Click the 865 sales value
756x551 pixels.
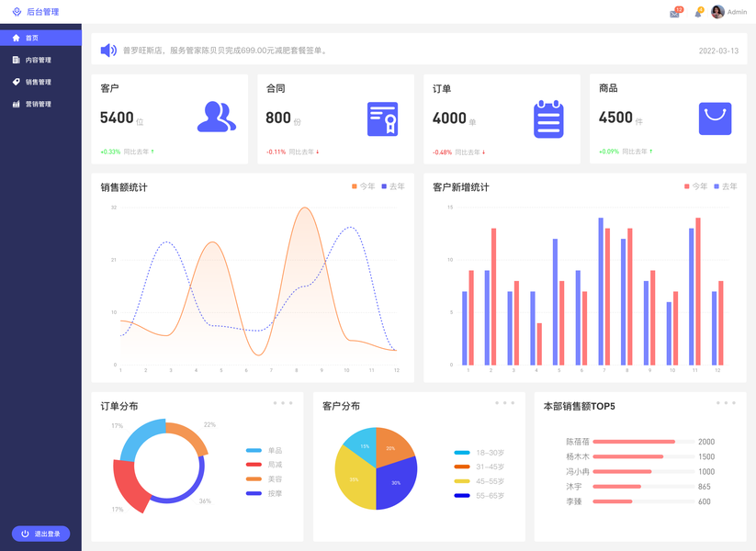[705, 487]
